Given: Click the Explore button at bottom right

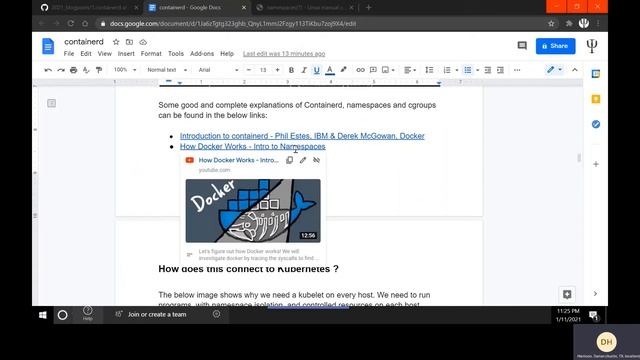Looking at the screenshot, I should [567, 294].
